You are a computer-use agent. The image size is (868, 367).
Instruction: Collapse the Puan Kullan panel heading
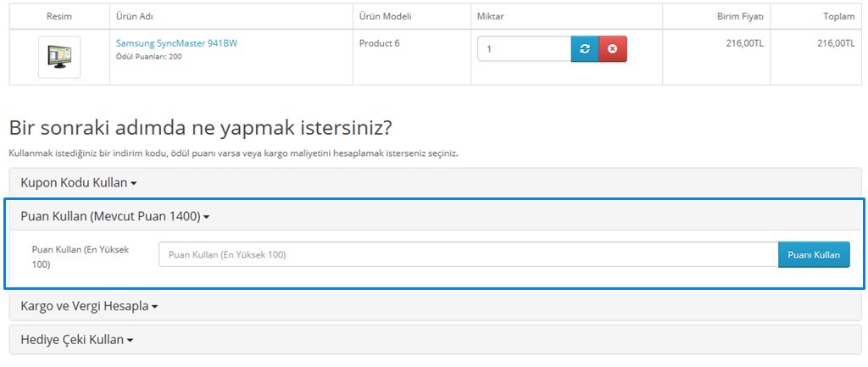(110, 216)
